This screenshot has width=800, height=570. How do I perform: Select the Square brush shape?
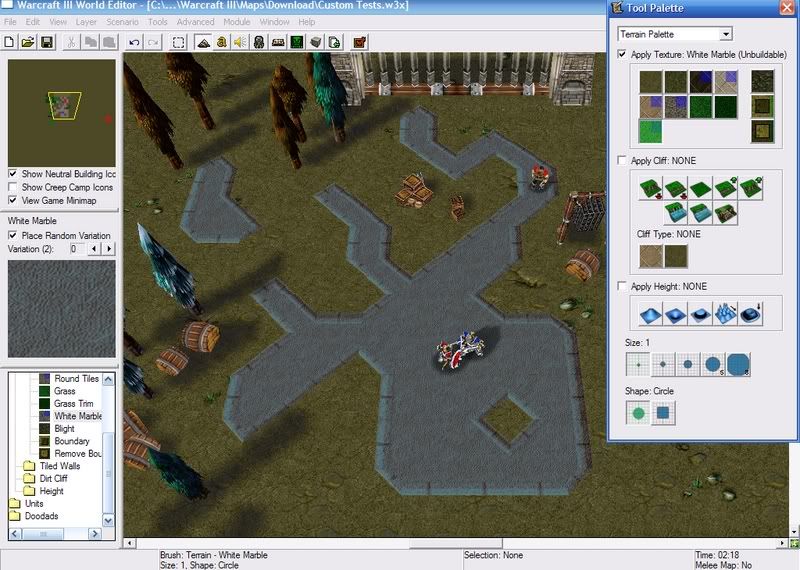(x=663, y=413)
